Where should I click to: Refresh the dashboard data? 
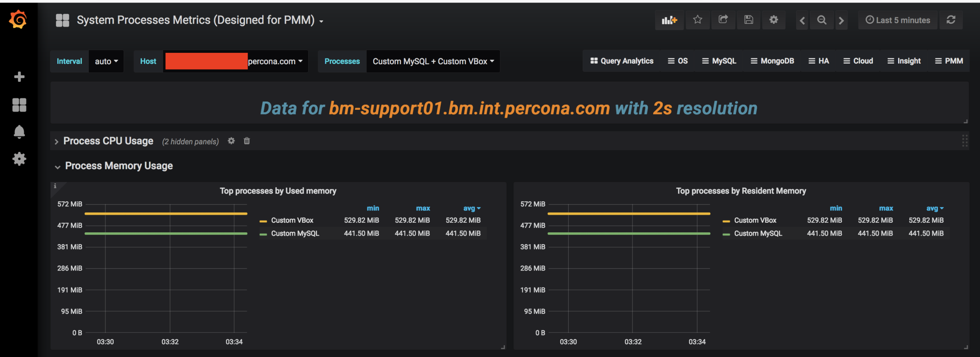coord(951,20)
